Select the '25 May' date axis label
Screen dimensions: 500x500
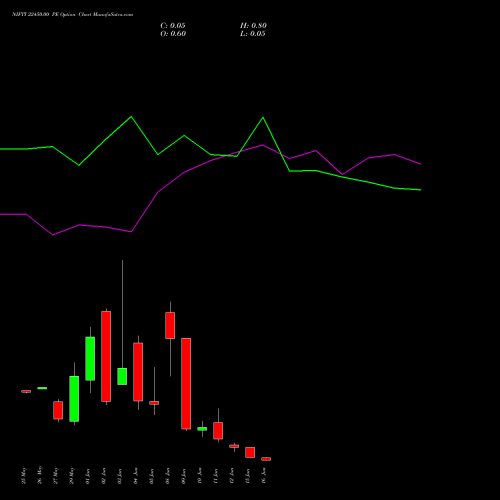(x=24, y=476)
